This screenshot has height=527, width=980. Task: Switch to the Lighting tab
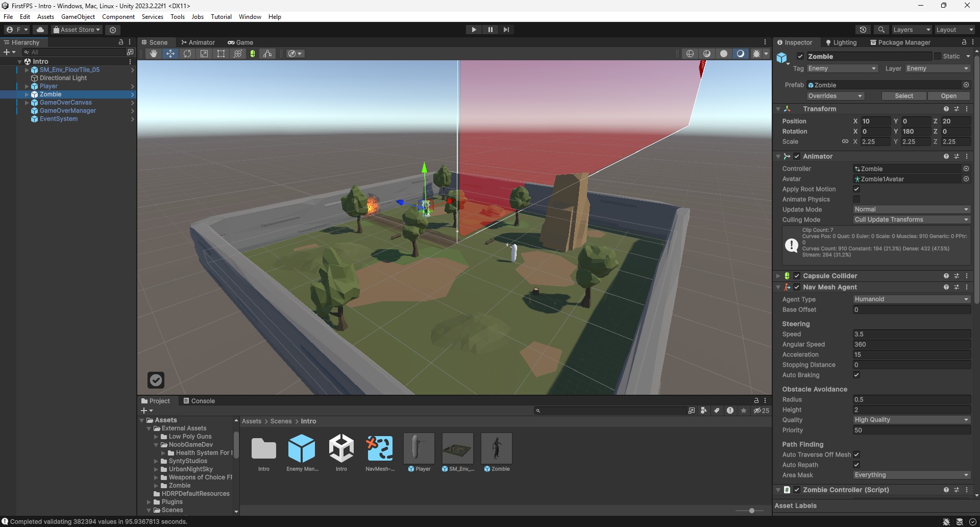(841, 42)
